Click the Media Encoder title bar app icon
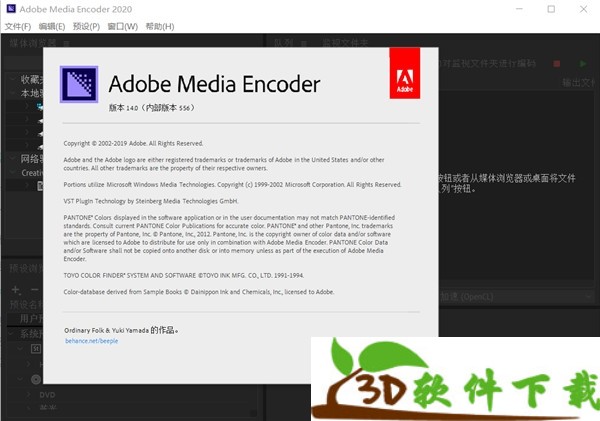This screenshot has height=421, width=600. coord(11,8)
